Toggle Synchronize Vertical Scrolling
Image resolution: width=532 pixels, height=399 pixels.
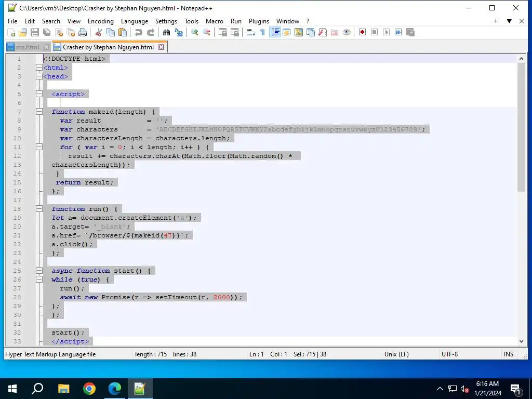222,32
